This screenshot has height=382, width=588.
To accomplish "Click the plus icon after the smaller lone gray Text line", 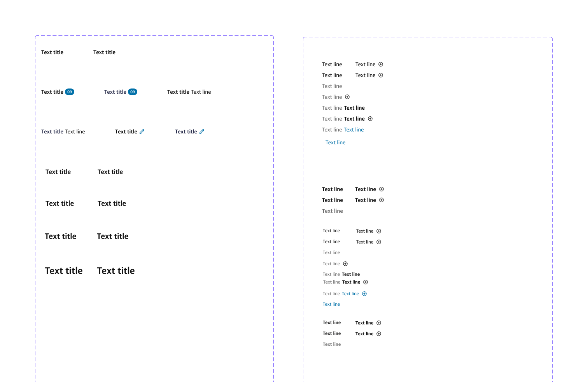I will [x=345, y=264].
